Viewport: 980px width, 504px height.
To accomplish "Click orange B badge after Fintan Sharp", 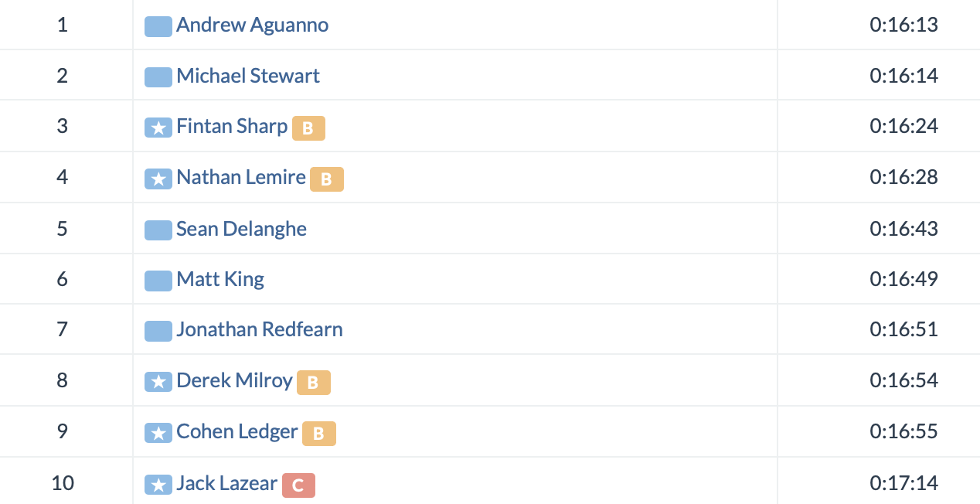I will [x=308, y=128].
